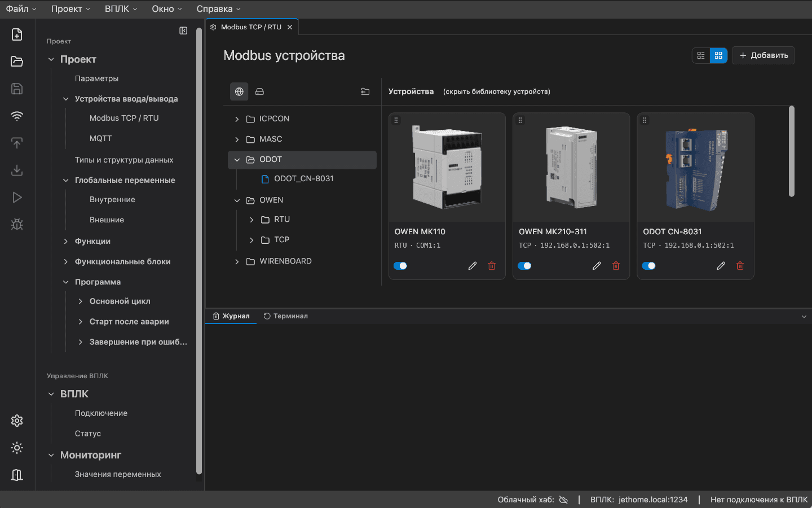Open Подключение under ВПЛК
Image resolution: width=812 pixels, height=508 pixels.
[x=101, y=413]
